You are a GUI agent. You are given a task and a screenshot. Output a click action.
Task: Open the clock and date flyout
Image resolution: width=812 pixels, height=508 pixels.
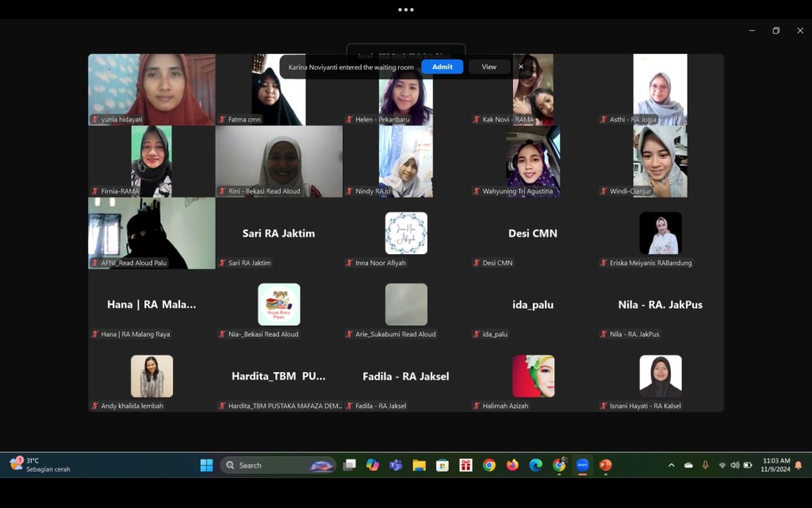(776, 465)
